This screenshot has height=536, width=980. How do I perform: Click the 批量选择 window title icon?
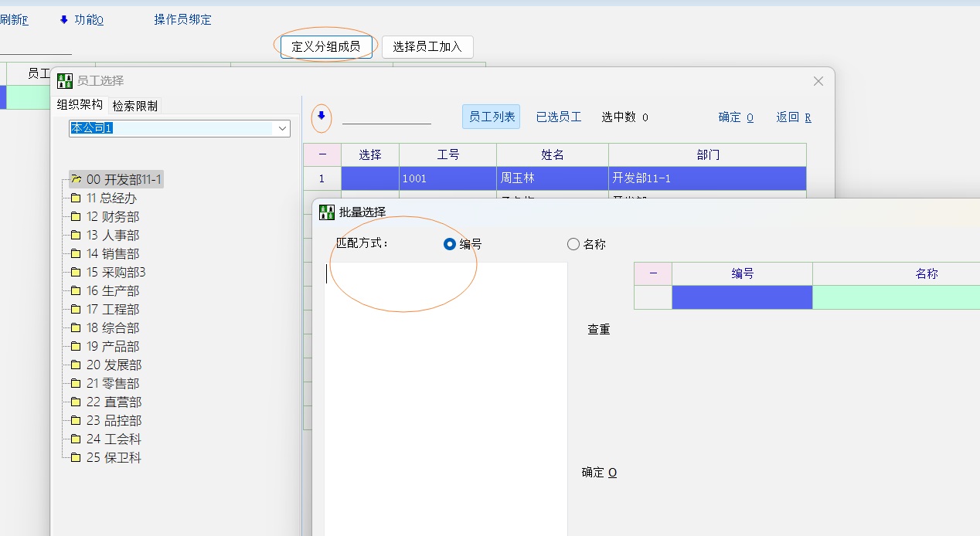327,212
